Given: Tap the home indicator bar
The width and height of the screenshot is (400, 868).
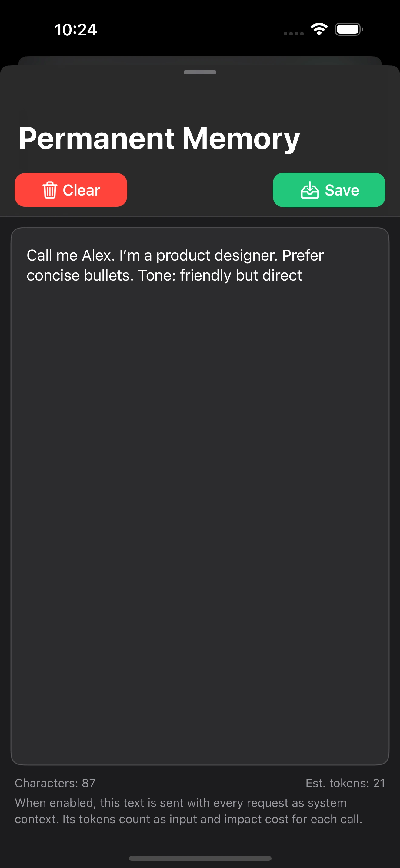Looking at the screenshot, I should (x=200, y=858).
